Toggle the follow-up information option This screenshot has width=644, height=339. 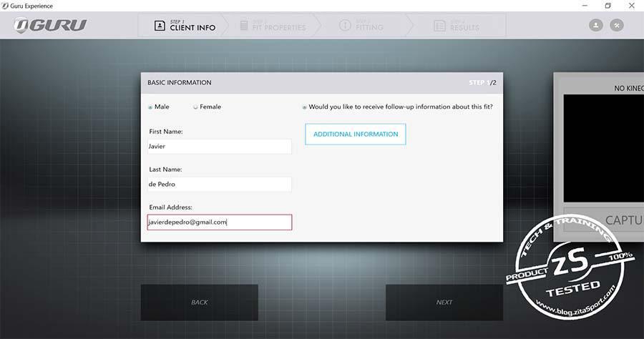pyautogui.click(x=305, y=107)
